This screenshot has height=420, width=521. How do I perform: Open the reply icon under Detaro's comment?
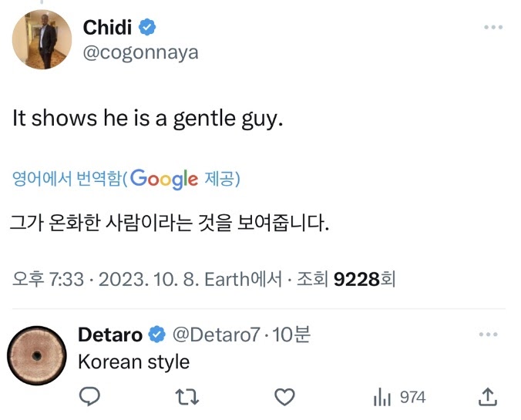(x=90, y=397)
